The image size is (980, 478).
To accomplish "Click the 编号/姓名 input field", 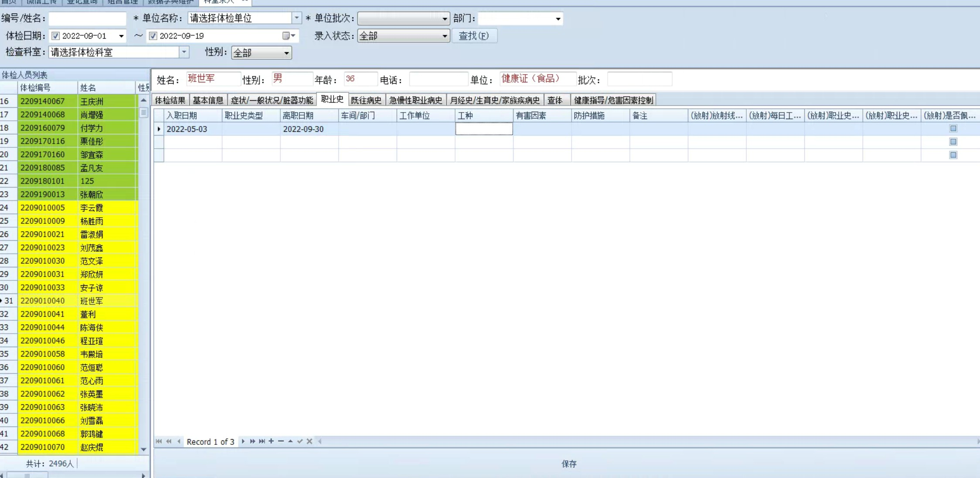I will click(x=87, y=18).
